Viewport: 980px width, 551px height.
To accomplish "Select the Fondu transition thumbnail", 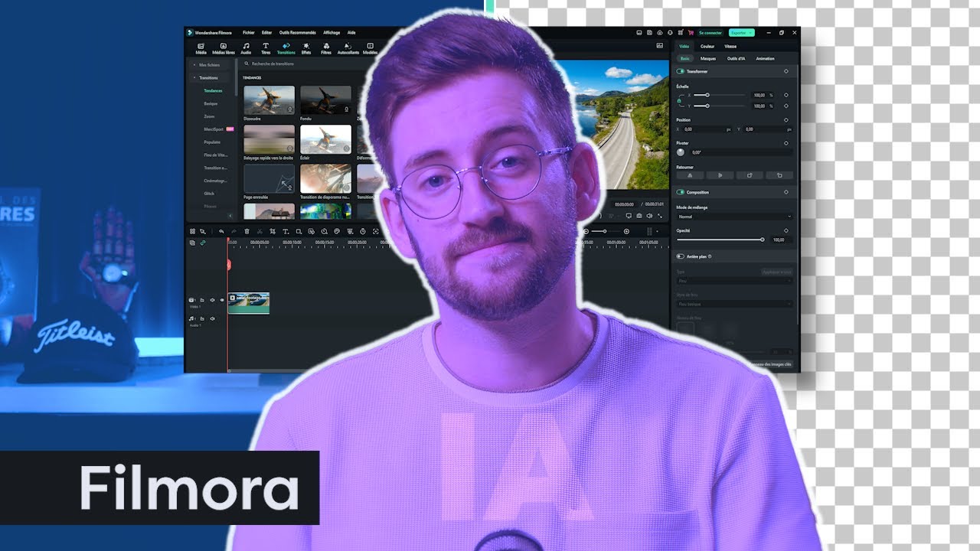I will tap(325, 100).
